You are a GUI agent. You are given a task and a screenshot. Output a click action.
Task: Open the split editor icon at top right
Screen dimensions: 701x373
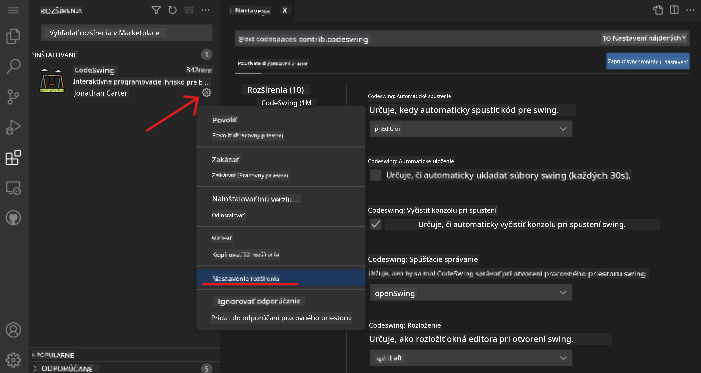click(674, 10)
